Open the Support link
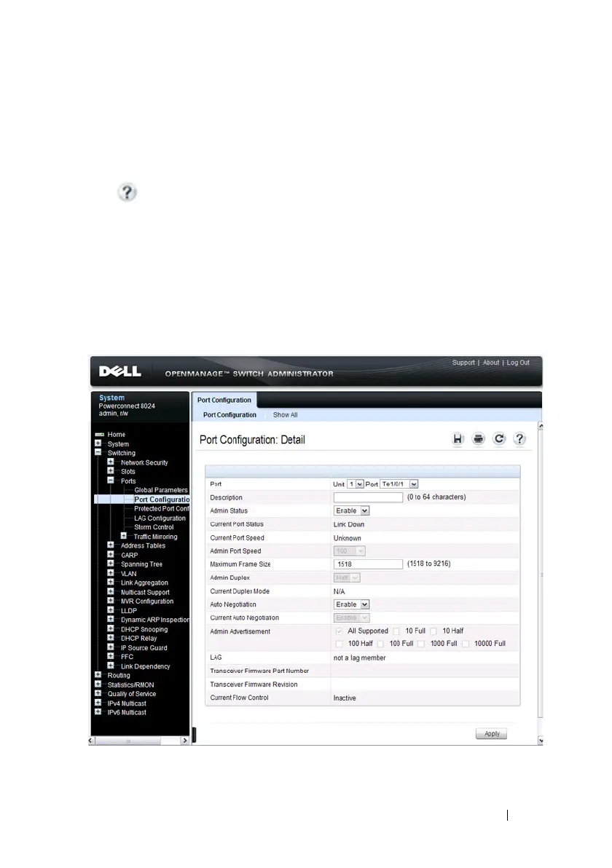The width and height of the screenshot is (612, 868). tap(463, 363)
